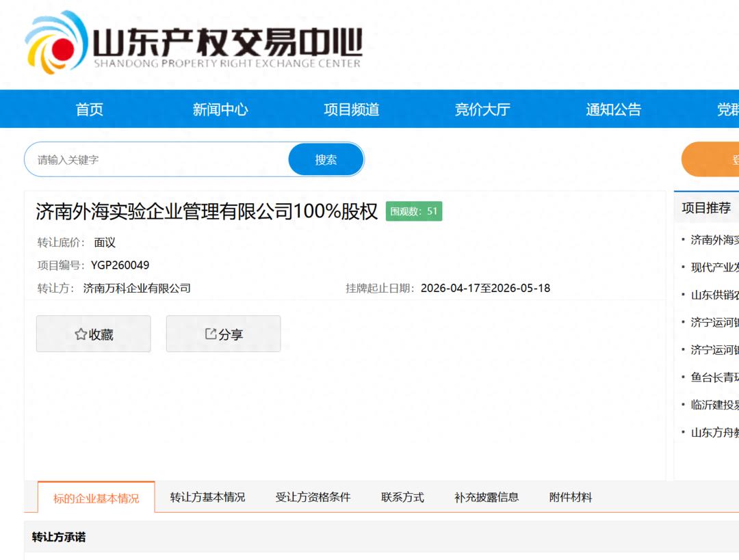This screenshot has width=739, height=560.
Task: Click project number YGP260049
Action: (x=120, y=265)
